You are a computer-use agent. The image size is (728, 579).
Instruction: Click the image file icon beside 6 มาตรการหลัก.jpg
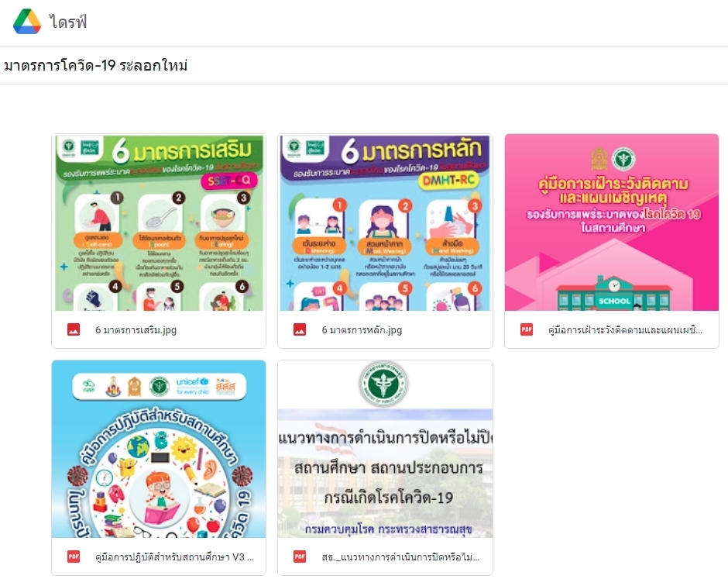click(300, 329)
